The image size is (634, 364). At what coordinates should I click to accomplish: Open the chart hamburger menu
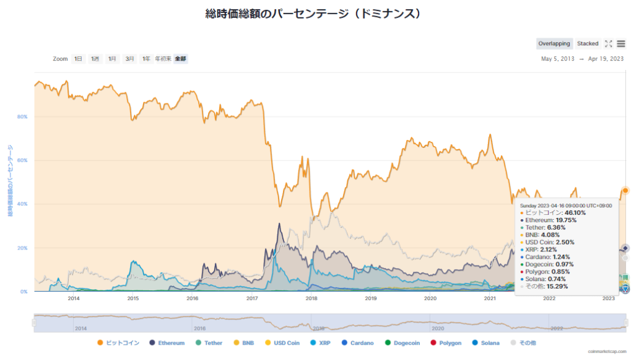[x=620, y=44]
